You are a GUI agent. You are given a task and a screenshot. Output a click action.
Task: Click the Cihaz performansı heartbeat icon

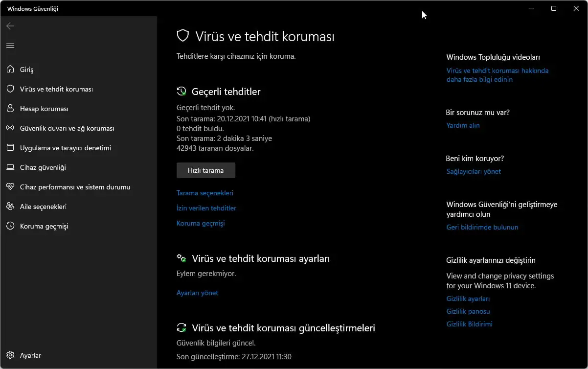[x=10, y=187]
